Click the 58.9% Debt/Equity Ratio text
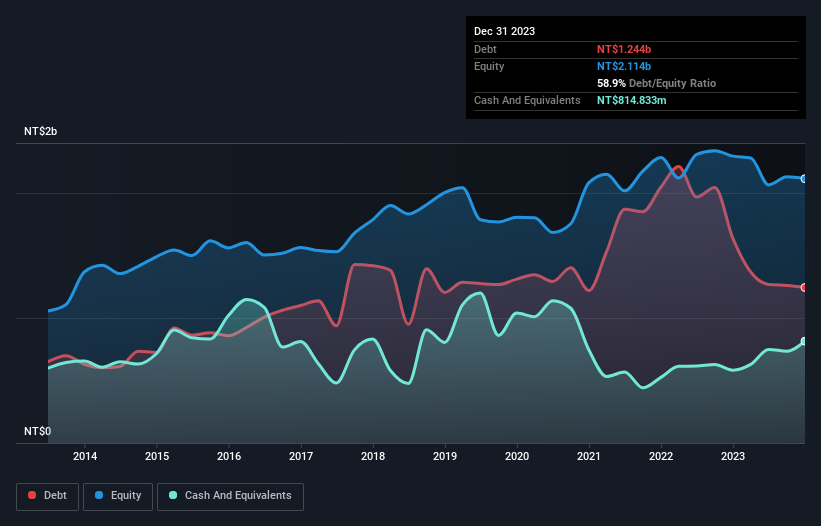Screen dimensions: 821x526 [x=656, y=83]
